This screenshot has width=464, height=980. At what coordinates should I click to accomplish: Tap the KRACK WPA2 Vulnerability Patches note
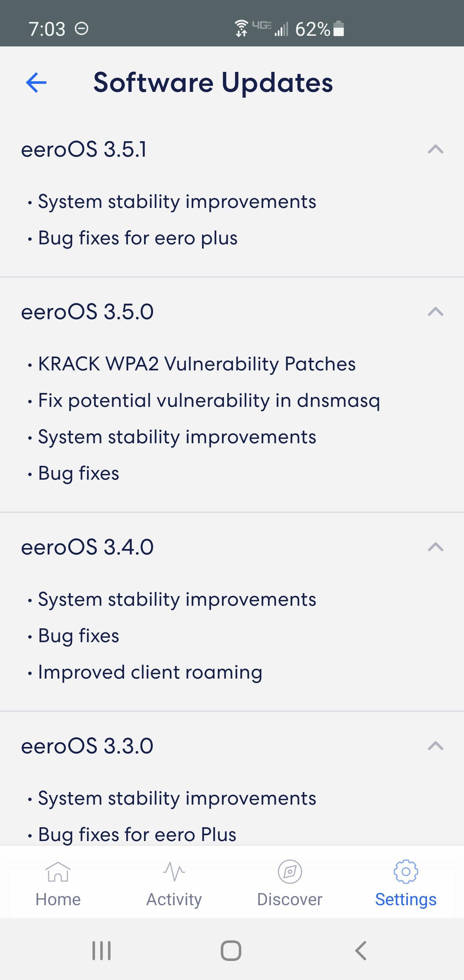coord(197,364)
